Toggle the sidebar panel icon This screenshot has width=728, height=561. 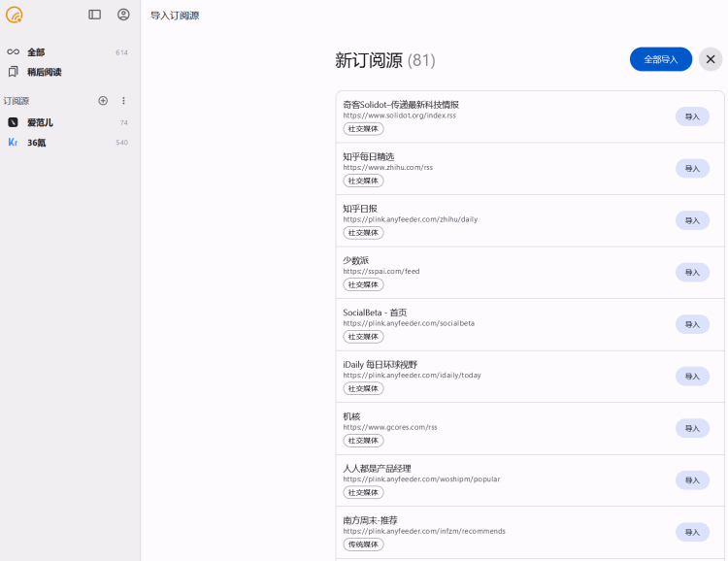(95, 15)
